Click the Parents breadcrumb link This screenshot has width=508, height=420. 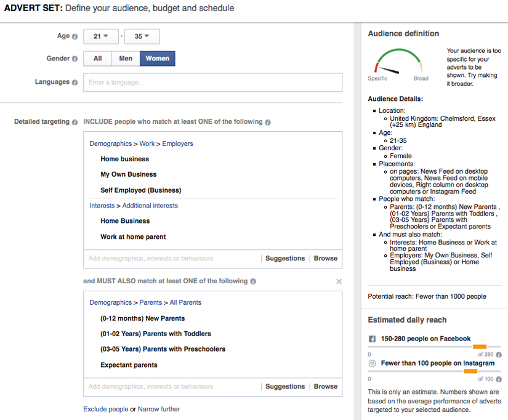pyautogui.click(x=151, y=302)
